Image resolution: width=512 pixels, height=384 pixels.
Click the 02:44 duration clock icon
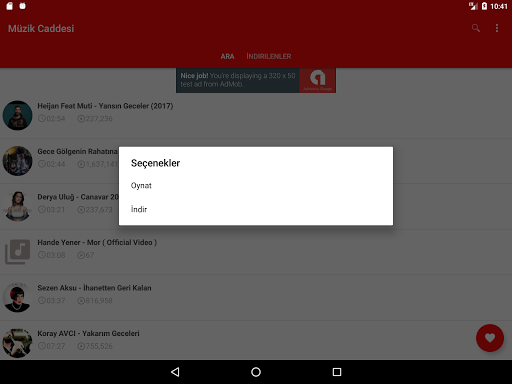tap(42, 164)
